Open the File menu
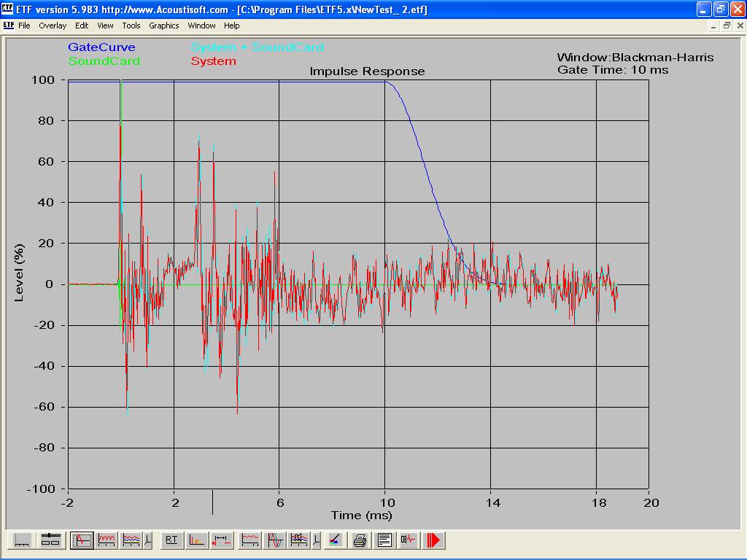This screenshot has height=560, width=747. click(x=24, y=26)
